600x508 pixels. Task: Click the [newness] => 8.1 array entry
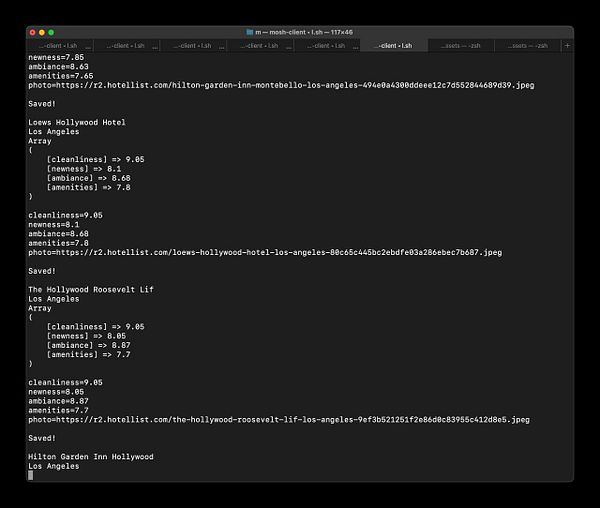(x=84, y=169)
